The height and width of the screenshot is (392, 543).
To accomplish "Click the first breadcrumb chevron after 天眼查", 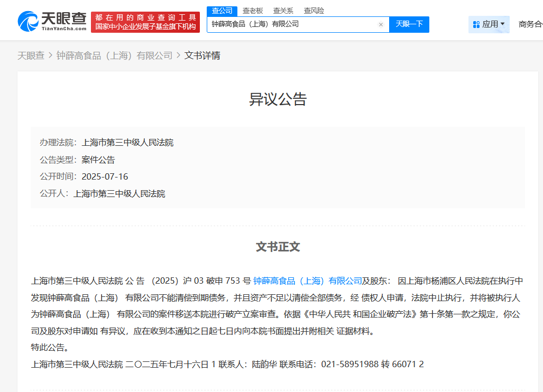I will coord(50,55).
